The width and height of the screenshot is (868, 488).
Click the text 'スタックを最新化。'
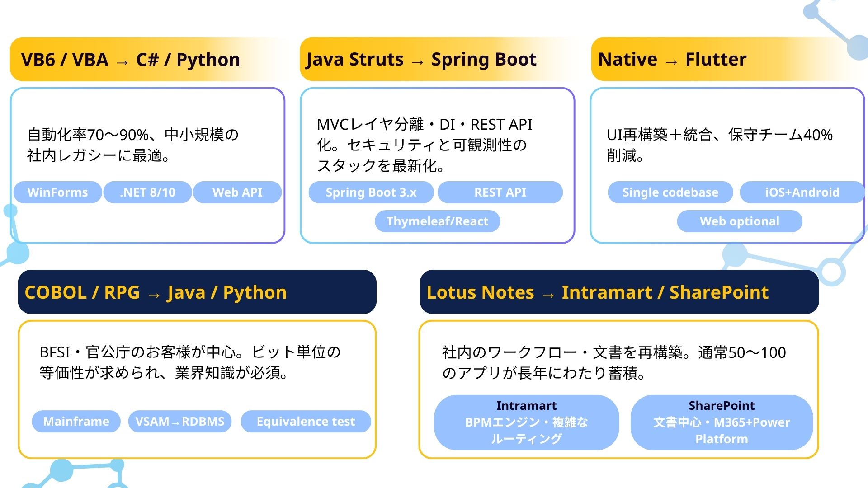point(381,166)
